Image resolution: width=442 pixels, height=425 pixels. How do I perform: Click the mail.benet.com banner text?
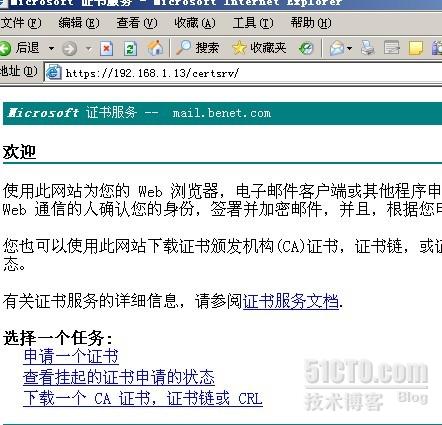[x=222, y=113]
